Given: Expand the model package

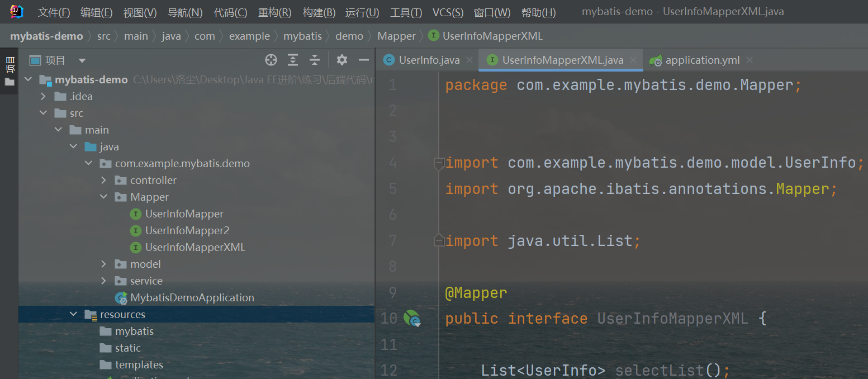Looking at the screenshot, I should (x=103, y=264).
